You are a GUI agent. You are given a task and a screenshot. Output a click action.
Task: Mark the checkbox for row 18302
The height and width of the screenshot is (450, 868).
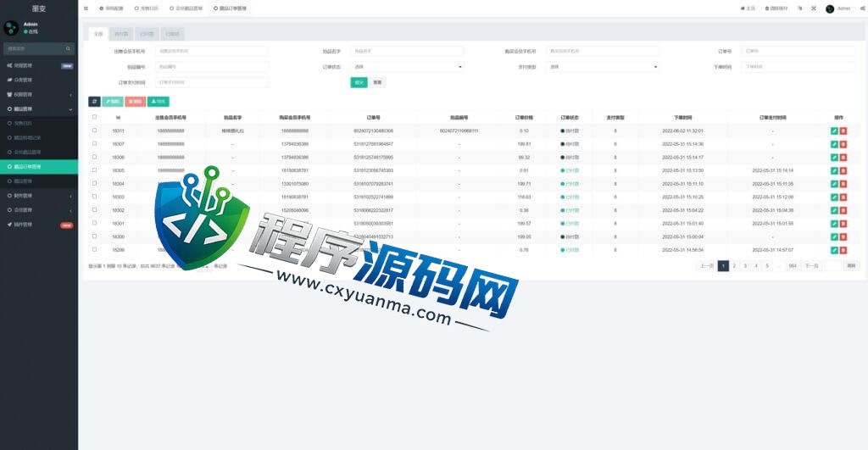tap(94, 210)
